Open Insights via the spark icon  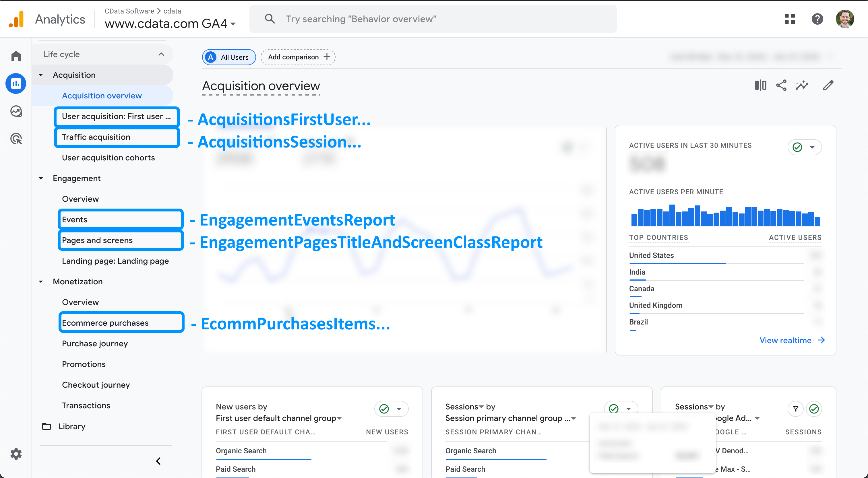click(802, 85)
